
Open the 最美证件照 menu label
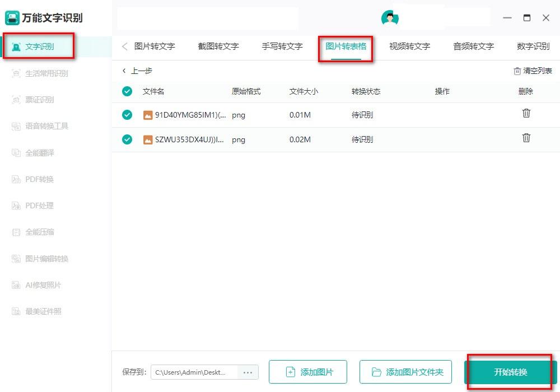[x=43, y=311]
